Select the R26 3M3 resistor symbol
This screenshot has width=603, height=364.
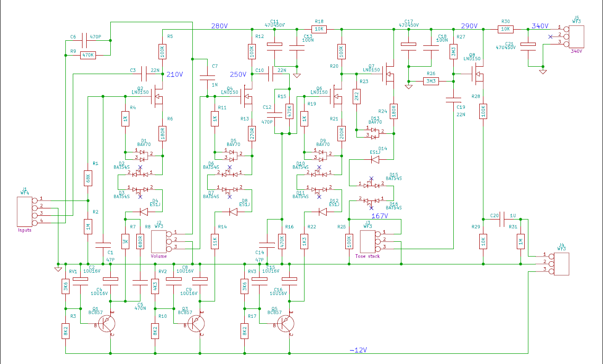(x=431, y=82)
